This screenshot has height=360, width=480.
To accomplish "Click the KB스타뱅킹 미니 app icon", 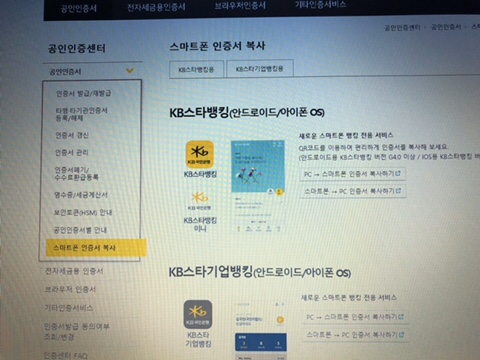I will tap(199, 200).
